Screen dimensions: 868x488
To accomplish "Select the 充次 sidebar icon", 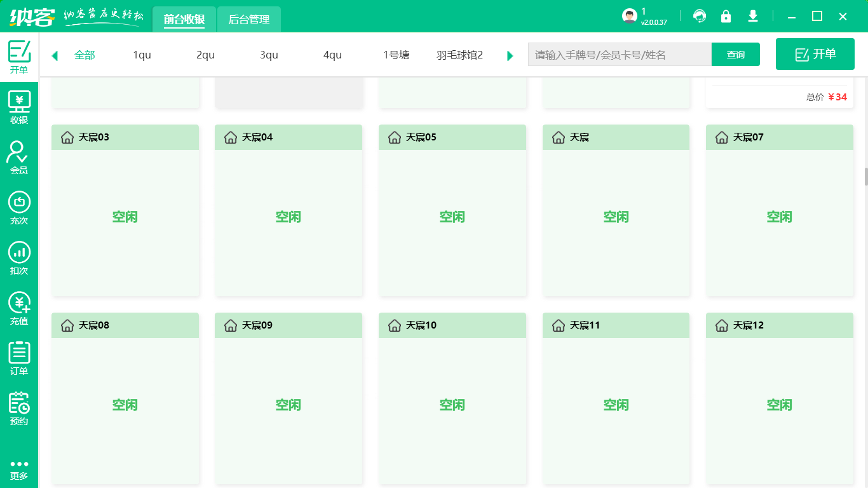I will coord(19,208).
